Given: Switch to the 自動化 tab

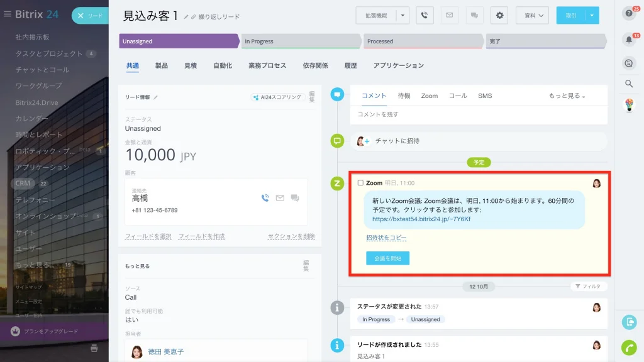Looking at the screenshot, I should point(223,65).
